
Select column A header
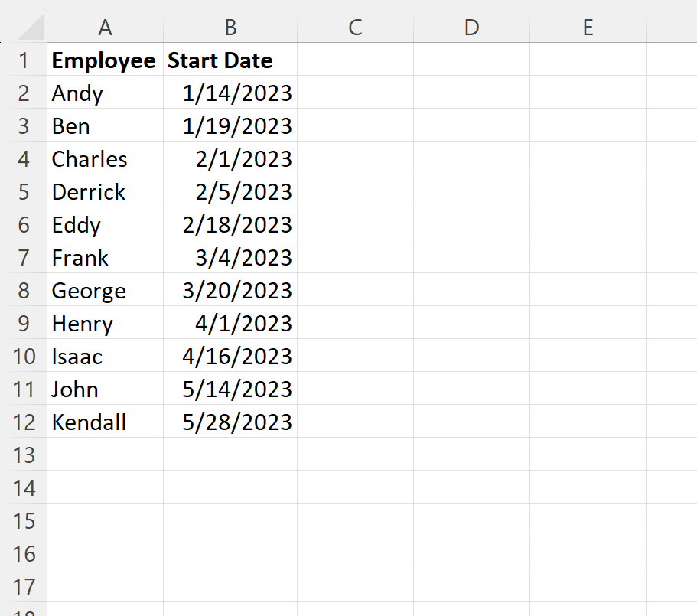coord(106,27)
